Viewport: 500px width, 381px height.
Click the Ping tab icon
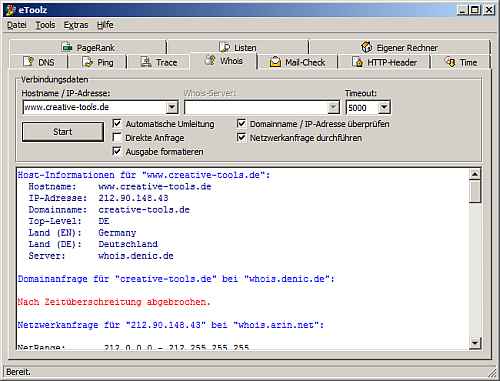pyautogui.click(x=87, y=62)
